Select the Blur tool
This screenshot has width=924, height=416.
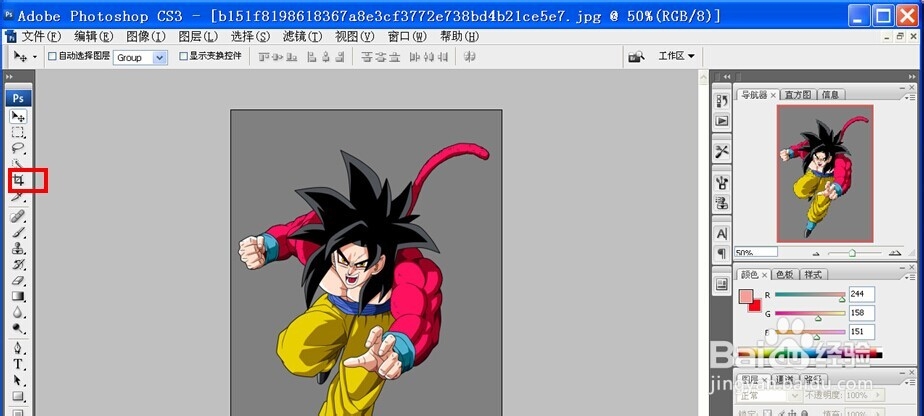point(18,311)
